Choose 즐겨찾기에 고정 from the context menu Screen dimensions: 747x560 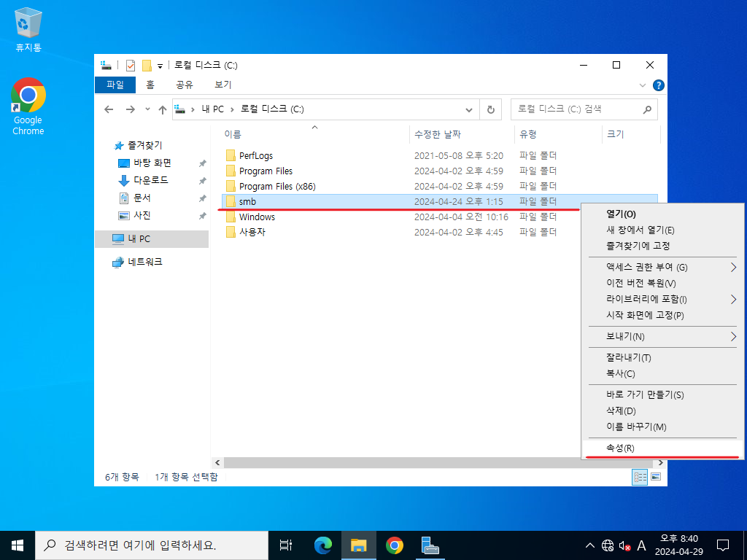[662, 246]
